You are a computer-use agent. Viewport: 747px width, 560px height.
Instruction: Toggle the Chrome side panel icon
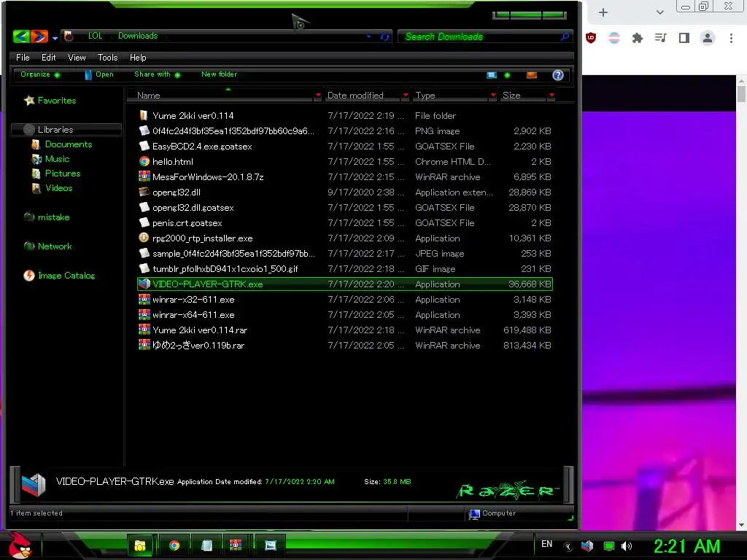click(684, 38)
